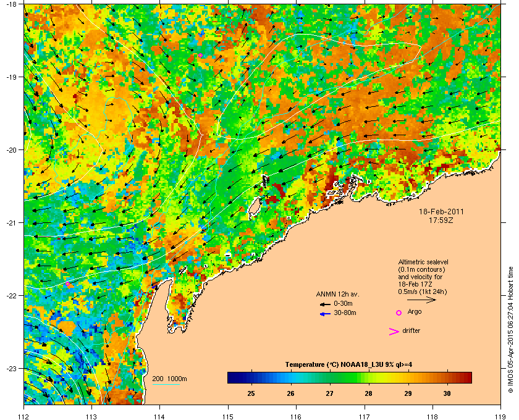
Task: Click the magenta Argo circle symbol in legend
Action: tap(399, 313)
